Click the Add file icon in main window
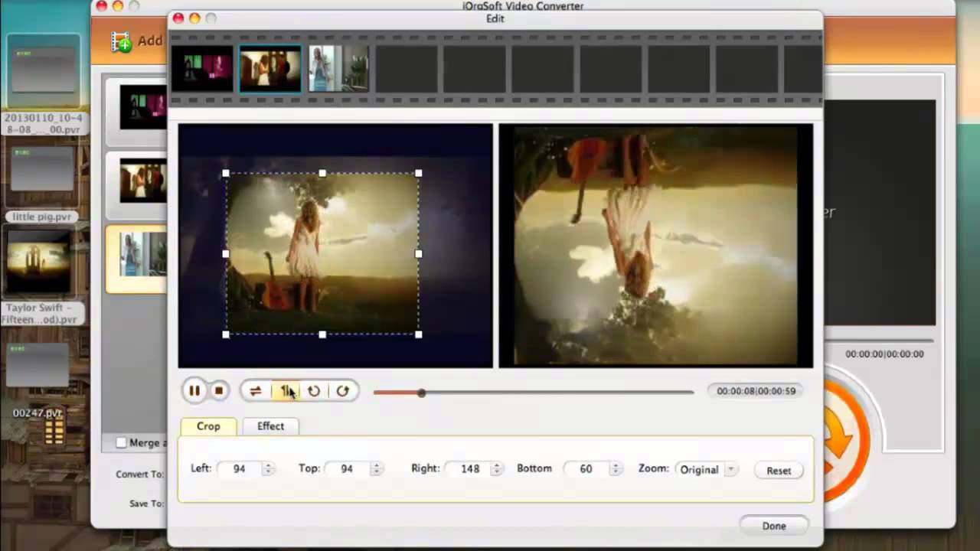 click(x=121, y=41)
